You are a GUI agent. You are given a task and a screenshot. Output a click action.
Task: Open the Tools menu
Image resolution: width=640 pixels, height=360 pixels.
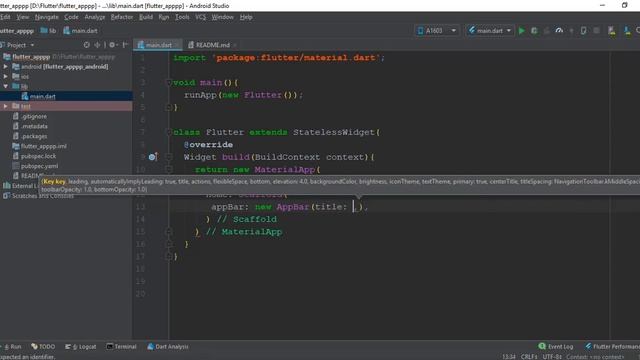tap(182, 17)
